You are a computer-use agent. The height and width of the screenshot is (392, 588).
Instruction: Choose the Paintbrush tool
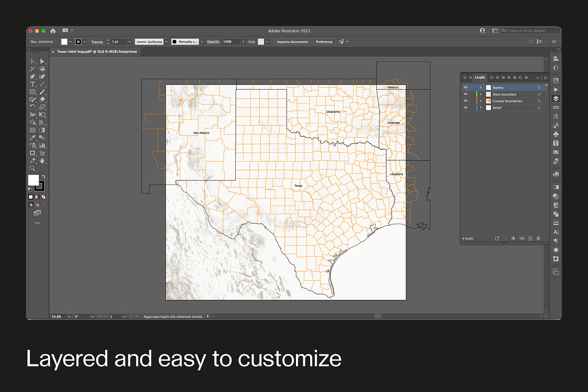(x=42, y=92)
